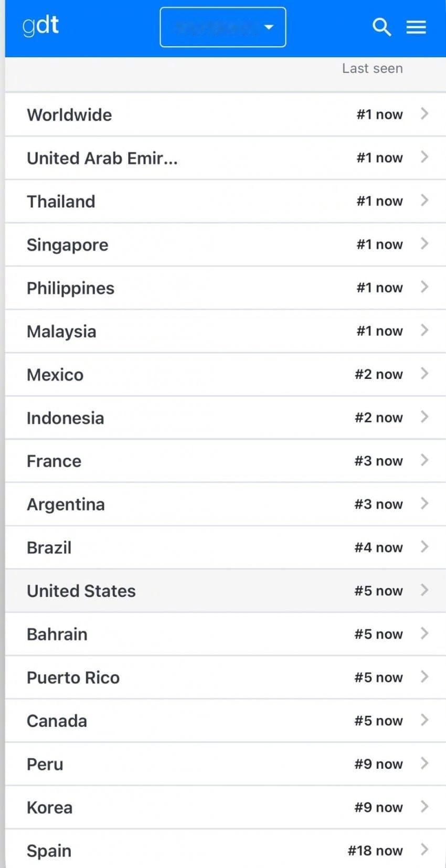Open the Philippines ranking row
Screen dimensions: 446x868
tap(226, 288)
